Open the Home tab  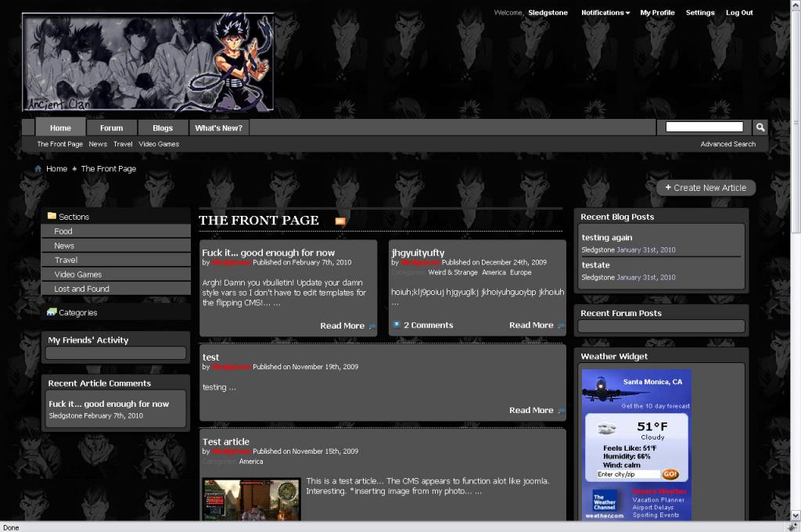[60, 128]
